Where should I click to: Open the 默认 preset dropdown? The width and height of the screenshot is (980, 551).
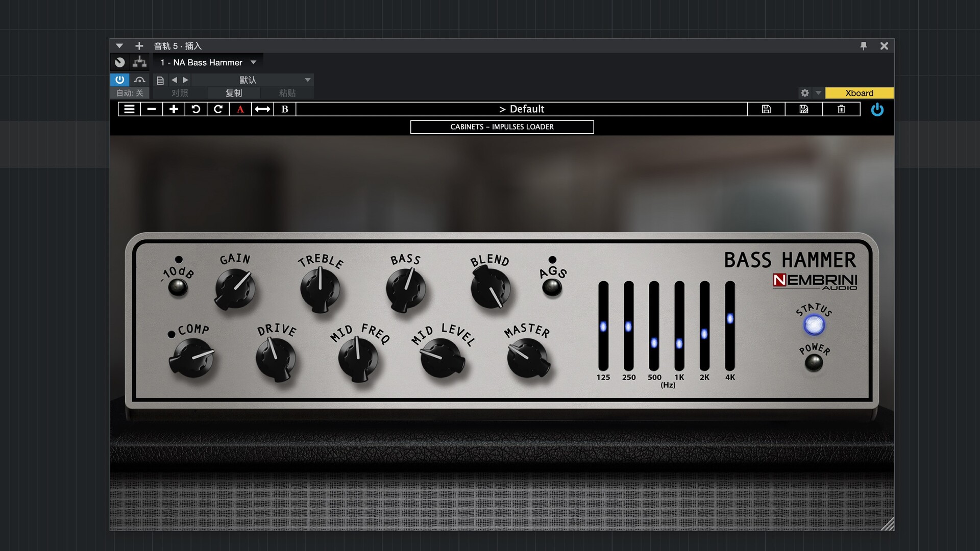click(x=253, y=80)
